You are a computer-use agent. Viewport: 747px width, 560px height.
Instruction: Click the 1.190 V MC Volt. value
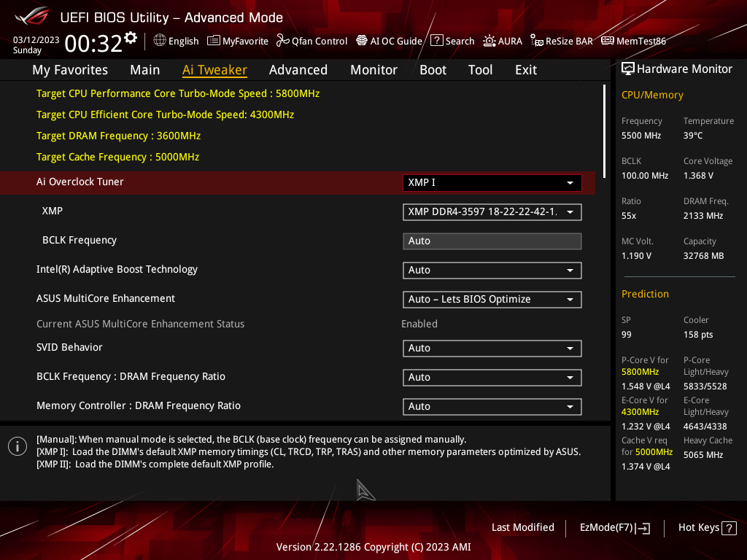[x=636, y=256]
